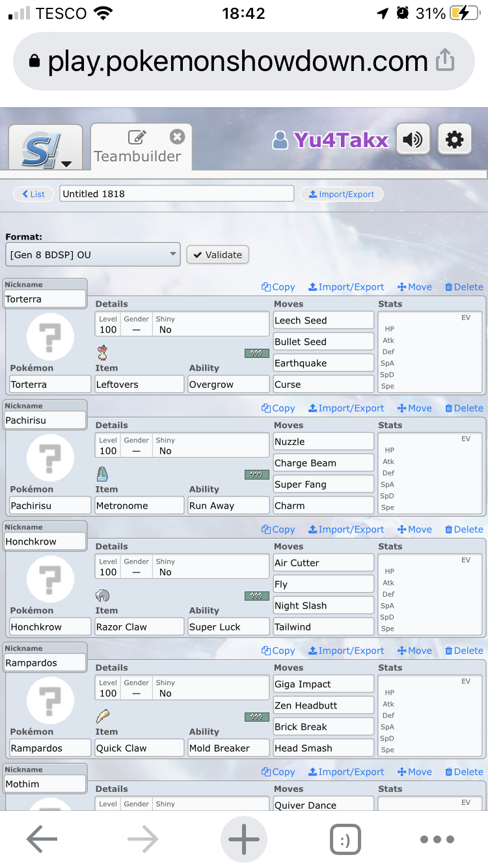
Task: Open the browser tabs switcher
Action: [x=345, y=840]
